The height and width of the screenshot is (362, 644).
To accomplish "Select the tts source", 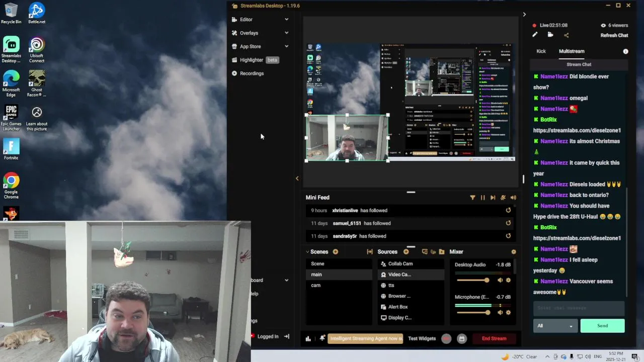I will [411, 285].
